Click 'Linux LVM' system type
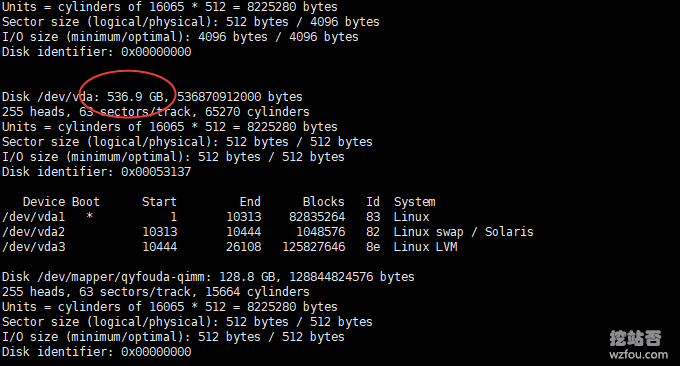Viewport: 680px width, 366px height. pos(425,247)
